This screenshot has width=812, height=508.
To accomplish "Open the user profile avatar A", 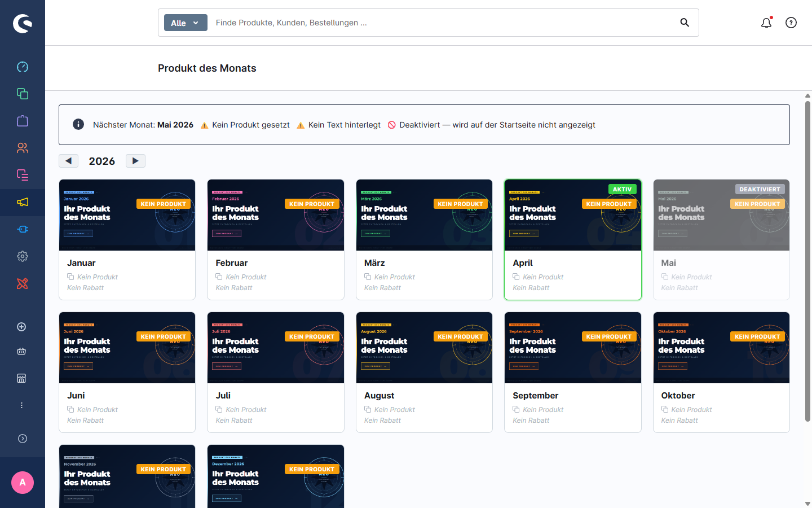I will (x=22, y=483).
